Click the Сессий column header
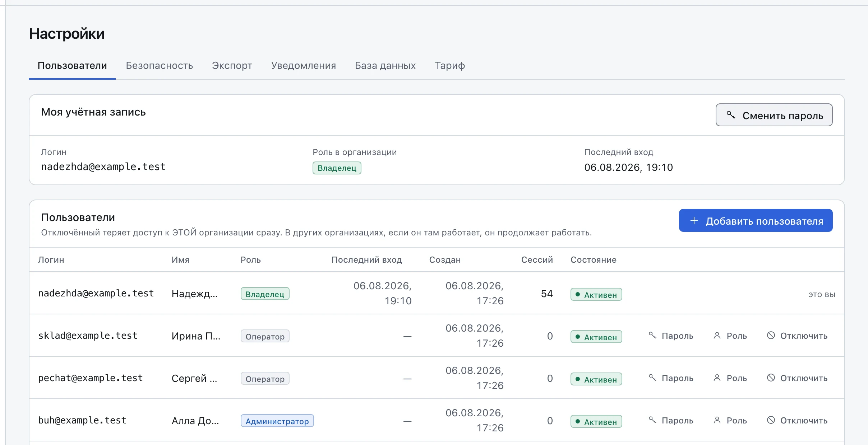The height and width of the screenshot is (445, 868). click(x=537, y=259)
